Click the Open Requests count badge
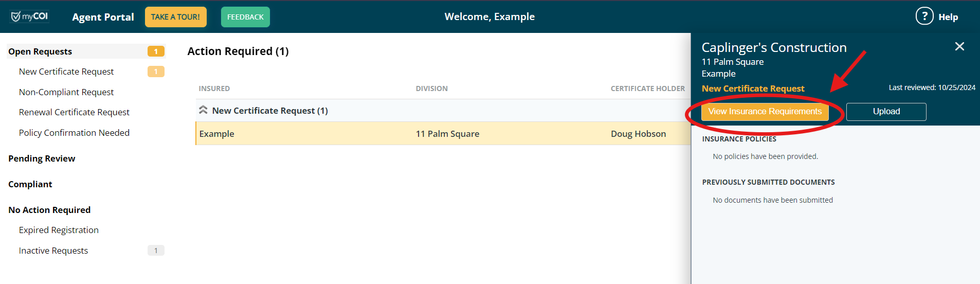Screen dimensions: 980x284 (156, 51)
